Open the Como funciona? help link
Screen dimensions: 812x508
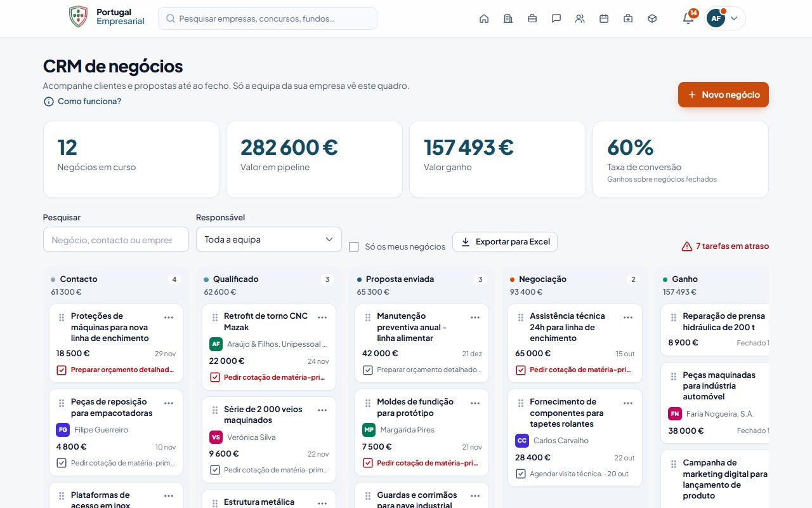[82, 102]
